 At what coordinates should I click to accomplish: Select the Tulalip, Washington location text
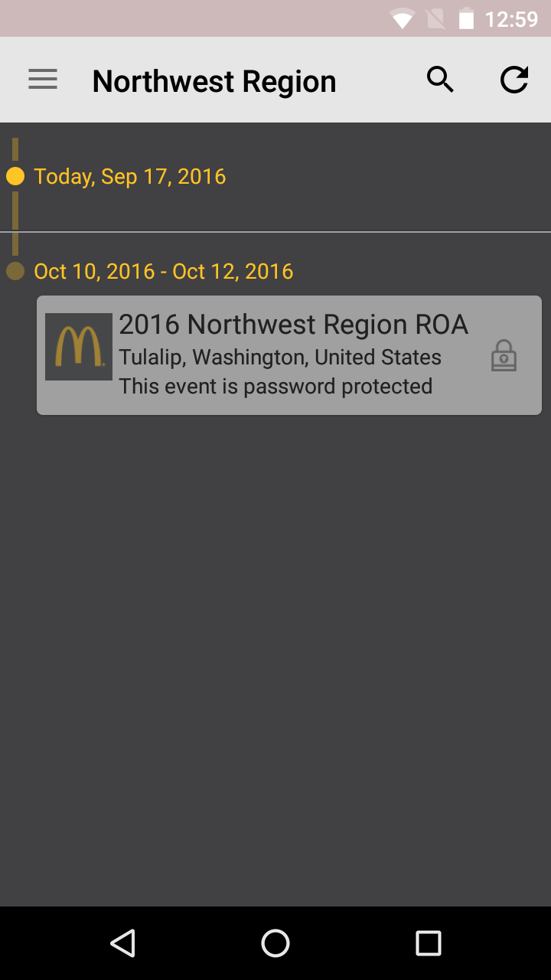coord(280,358)
